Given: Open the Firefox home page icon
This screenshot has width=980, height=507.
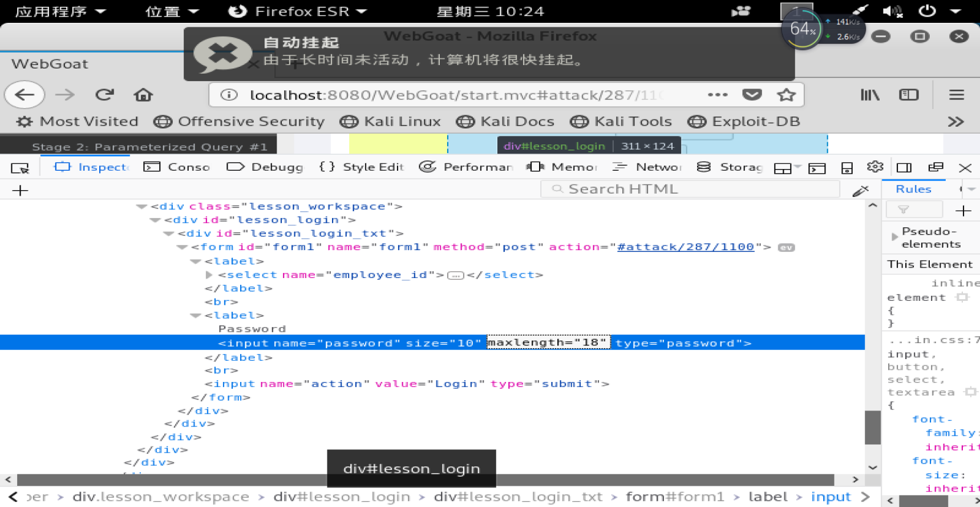Looking at the screenshot, I should [143, 94].
